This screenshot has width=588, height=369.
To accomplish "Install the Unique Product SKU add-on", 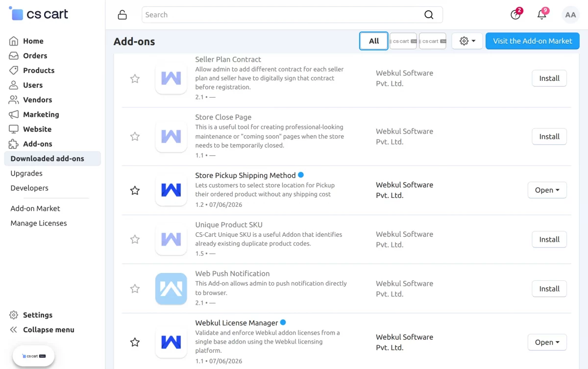I will (x=549, y=239).
